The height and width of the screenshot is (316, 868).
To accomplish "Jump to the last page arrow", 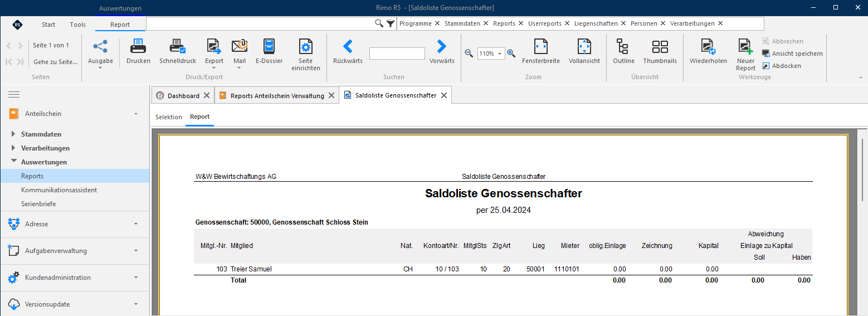I will 21,62.
